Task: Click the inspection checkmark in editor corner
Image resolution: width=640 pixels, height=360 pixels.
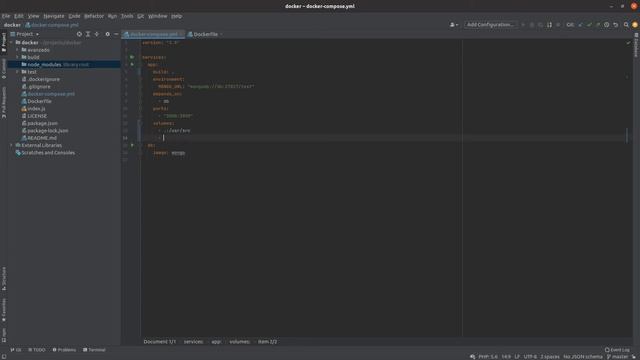Action: pyautogui.click(x=628, y=43)
